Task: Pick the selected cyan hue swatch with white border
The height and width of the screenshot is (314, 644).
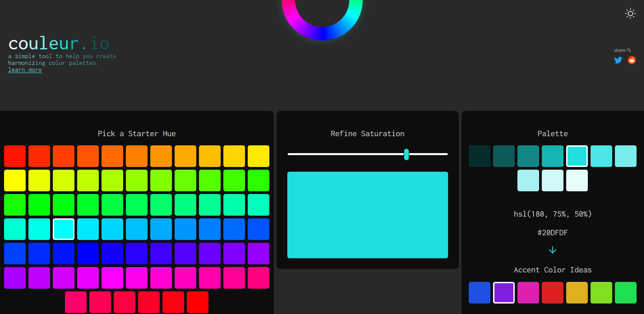Action: (64, 229)
